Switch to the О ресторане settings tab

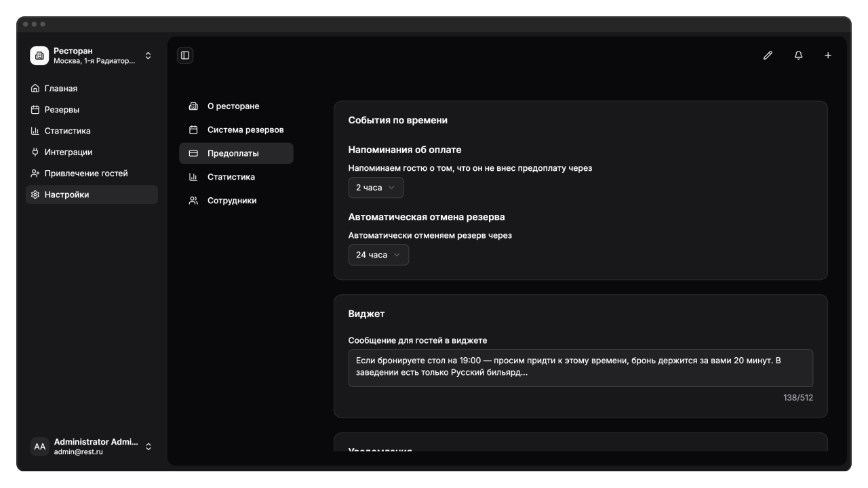click(x=233, y=106)
